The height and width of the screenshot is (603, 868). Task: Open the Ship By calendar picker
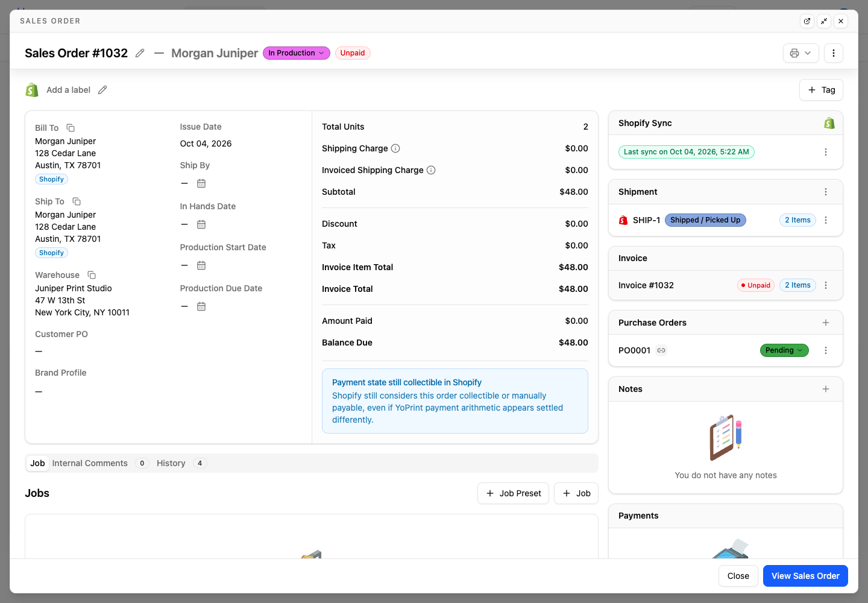point(201,183)
